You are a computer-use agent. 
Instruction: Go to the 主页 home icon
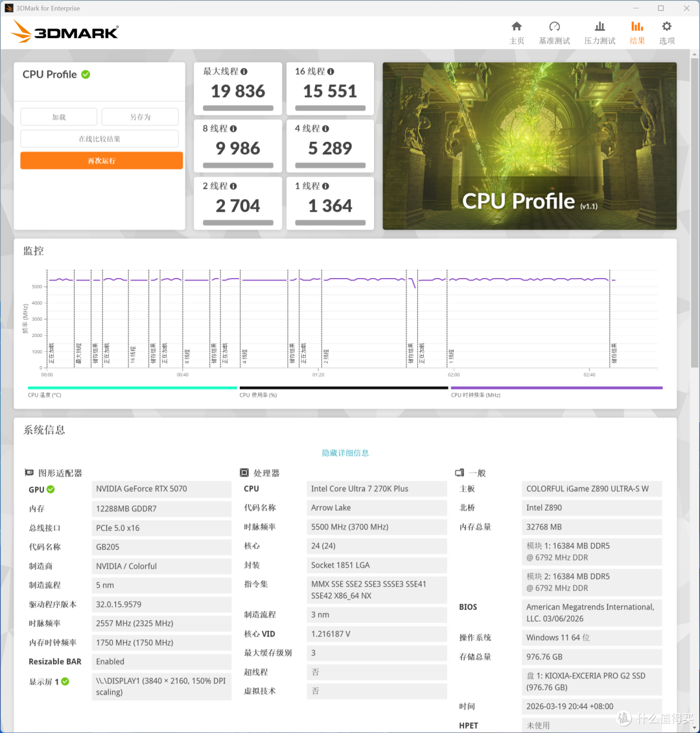click(516, 26)
